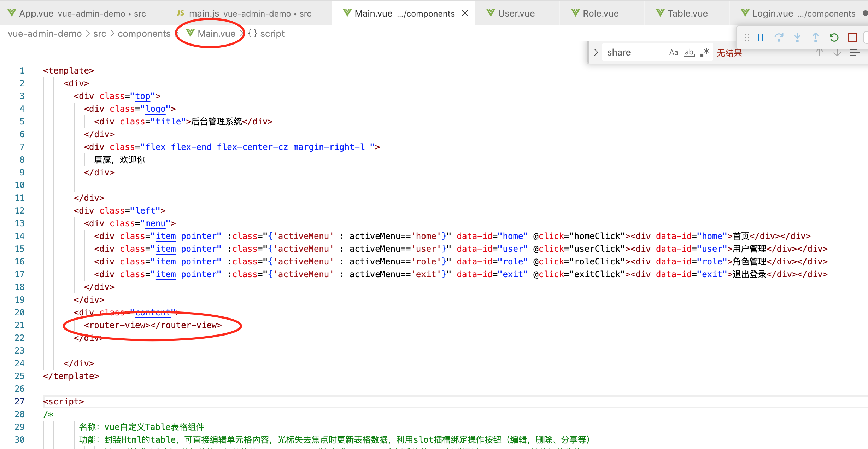The image size is (868, 449).
Task: Expand the replace field chevron
Action: (596, 53)
